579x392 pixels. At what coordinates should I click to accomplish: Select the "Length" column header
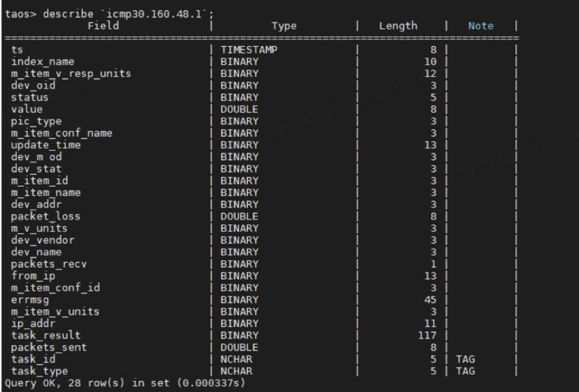point(398,26)
